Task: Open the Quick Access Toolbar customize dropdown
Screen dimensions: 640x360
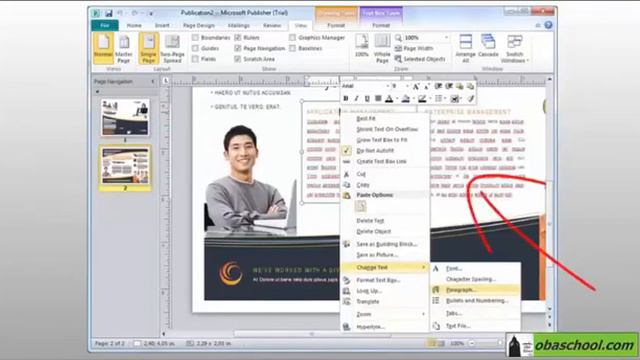Action: (151, 13)
